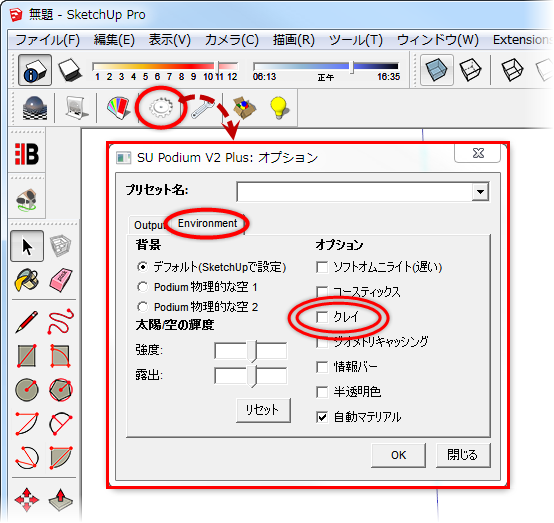
Task: Select the Eraser tool
Action: click(61, 280)
